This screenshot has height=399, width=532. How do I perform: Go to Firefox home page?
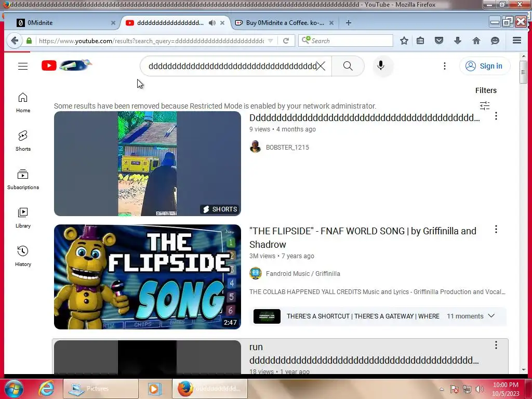476,41
